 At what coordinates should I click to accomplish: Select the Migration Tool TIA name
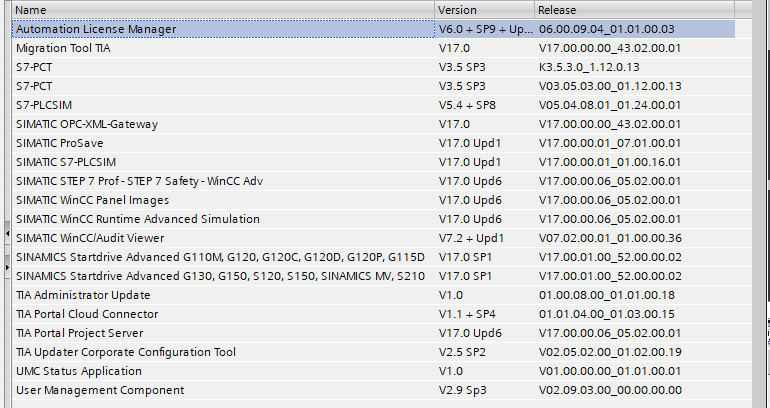tap(63, 48)
